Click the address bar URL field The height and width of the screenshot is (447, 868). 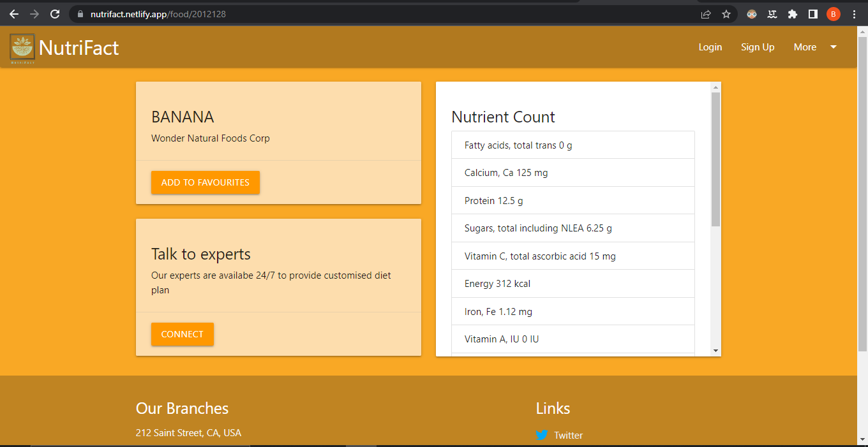click(x=160, y=13)
